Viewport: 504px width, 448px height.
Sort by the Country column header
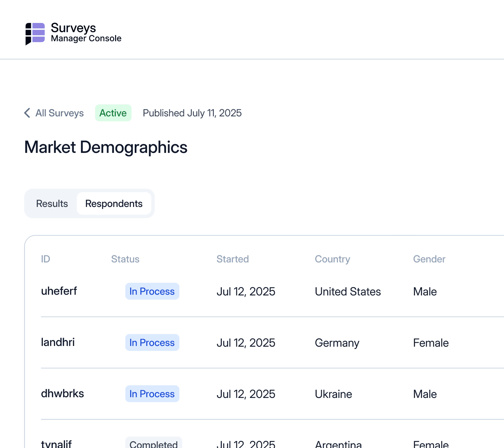332,259
